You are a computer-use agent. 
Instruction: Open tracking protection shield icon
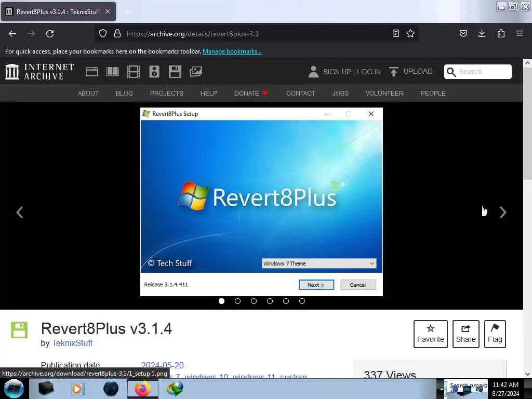(103, 34)
